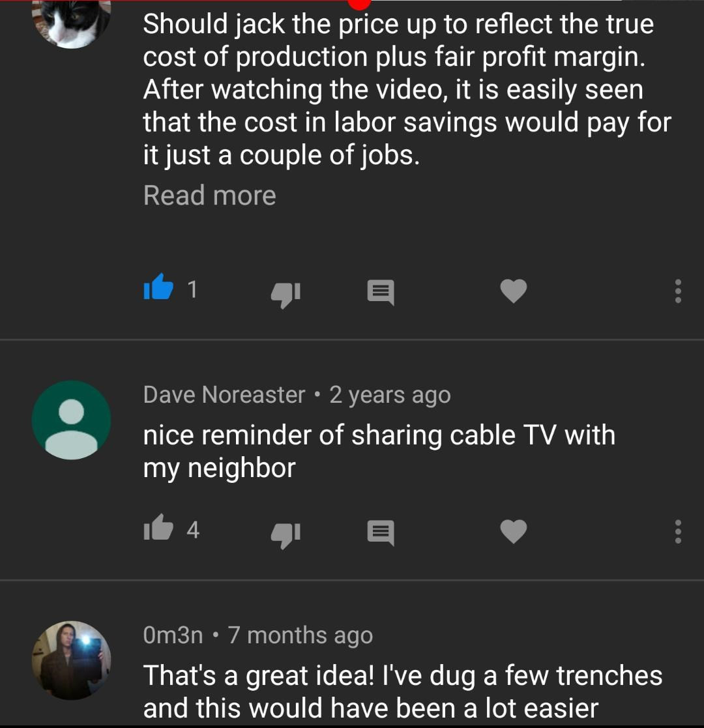Select Om3n's trenches comment text
The height and width of the screenshot is (728, 704).
403,692
